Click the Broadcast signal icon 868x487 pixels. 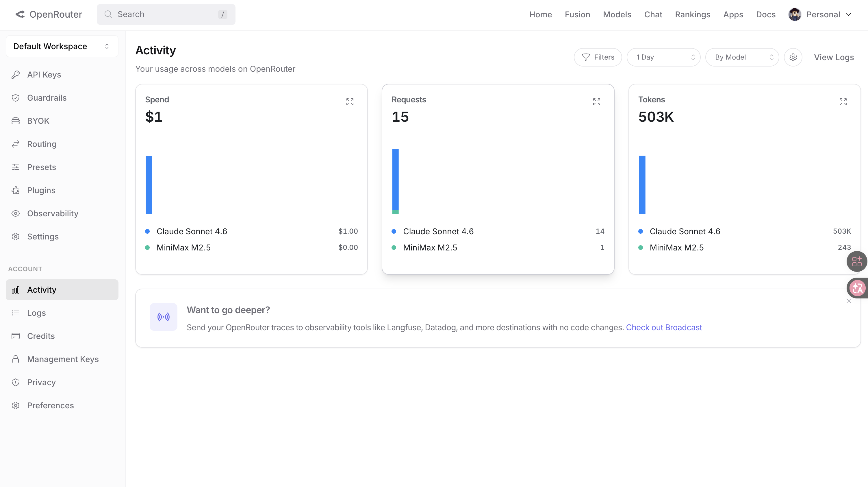tap(164, 317)
